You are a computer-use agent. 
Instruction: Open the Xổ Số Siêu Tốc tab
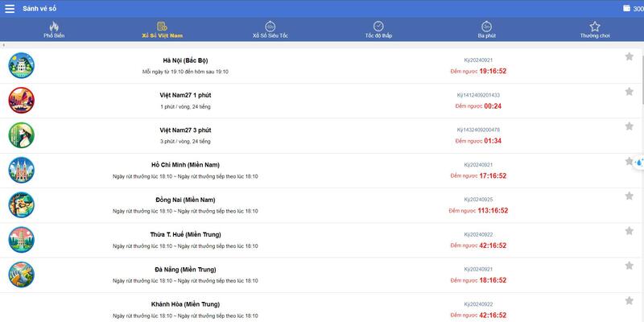[x=270, y=30]
